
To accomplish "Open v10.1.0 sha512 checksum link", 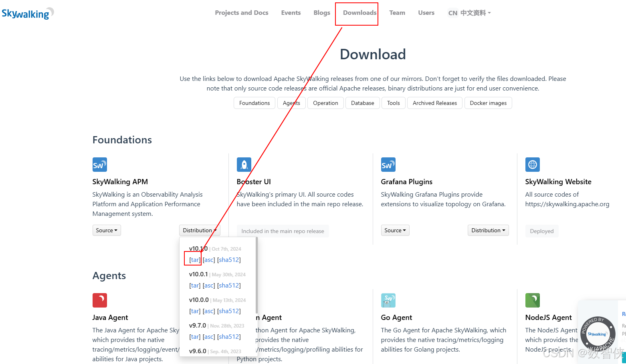I will (229, 260).
